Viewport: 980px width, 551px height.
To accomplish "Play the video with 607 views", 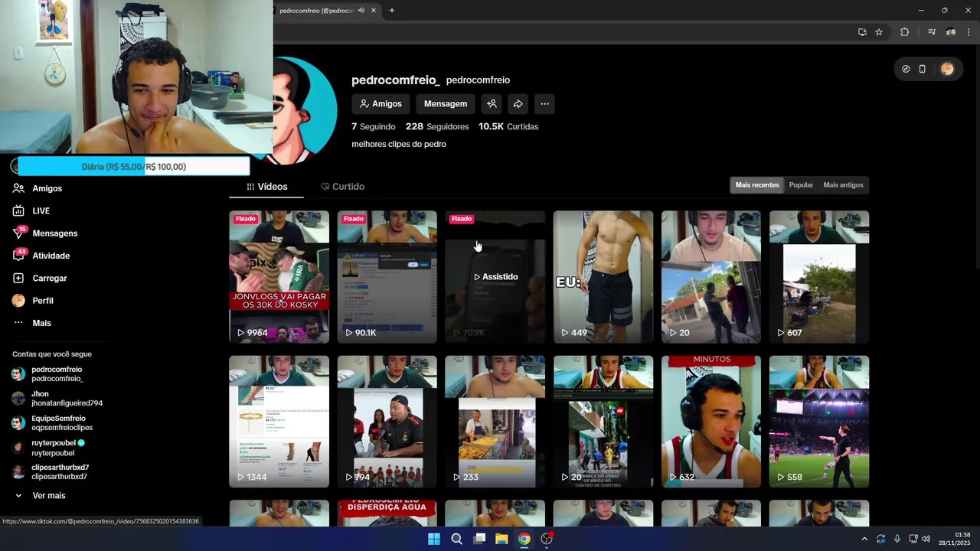I will (819, 277).
